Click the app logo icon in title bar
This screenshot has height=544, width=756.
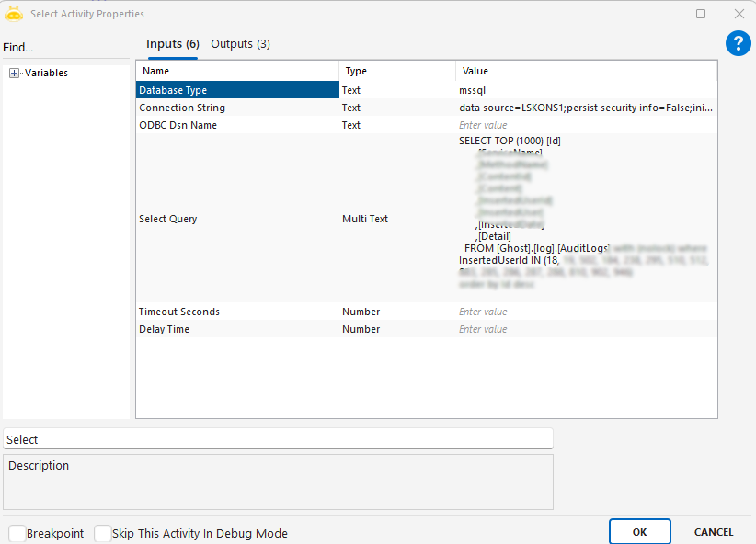(14, 14)
